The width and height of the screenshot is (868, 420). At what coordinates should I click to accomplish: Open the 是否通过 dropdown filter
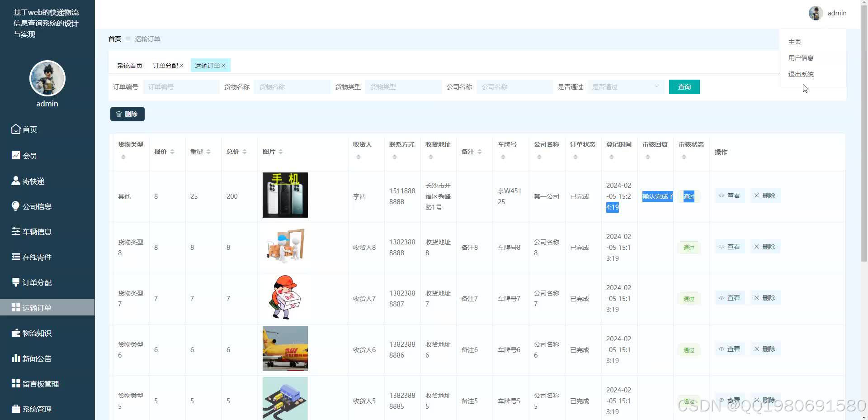[x=626, y=87]
